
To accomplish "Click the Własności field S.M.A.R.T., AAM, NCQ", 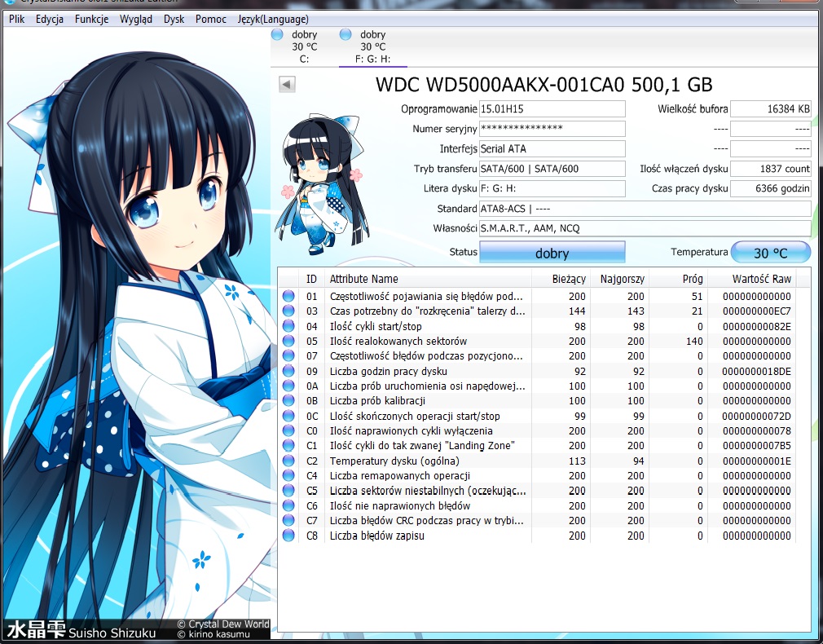I will 645,228.
